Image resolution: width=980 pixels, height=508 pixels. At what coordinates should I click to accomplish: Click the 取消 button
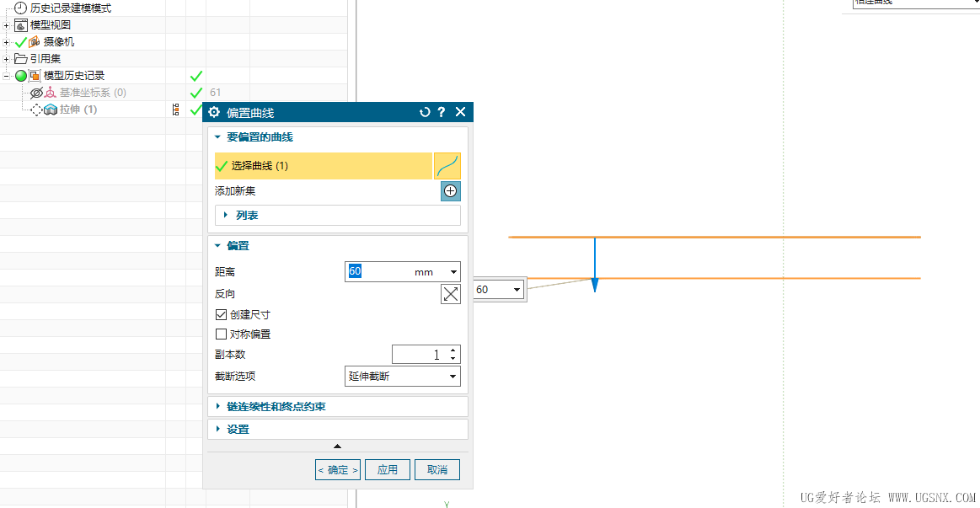[436, 470]
